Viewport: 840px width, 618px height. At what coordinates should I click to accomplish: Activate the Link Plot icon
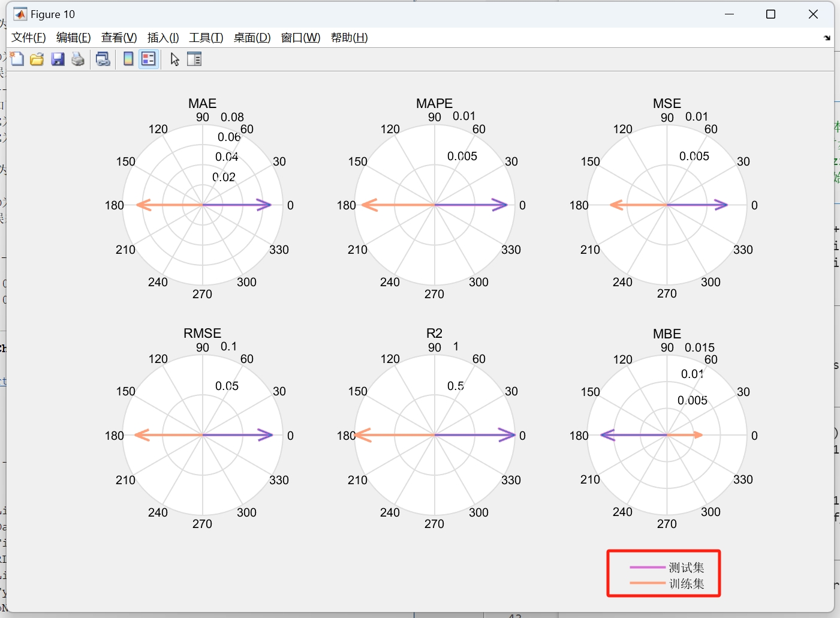click(x=103, y=59)
